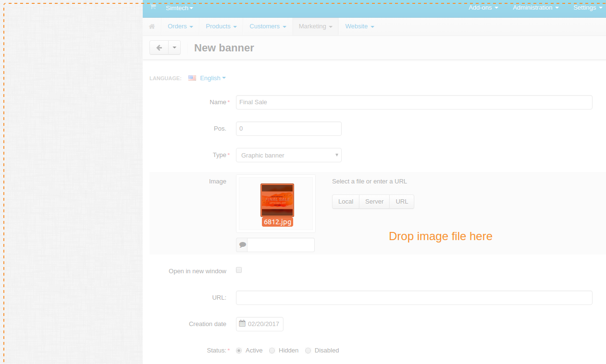The width and height of the screenshot is (606, 364).
Task: Click into the Pos. input field
Action: point(289,129)
